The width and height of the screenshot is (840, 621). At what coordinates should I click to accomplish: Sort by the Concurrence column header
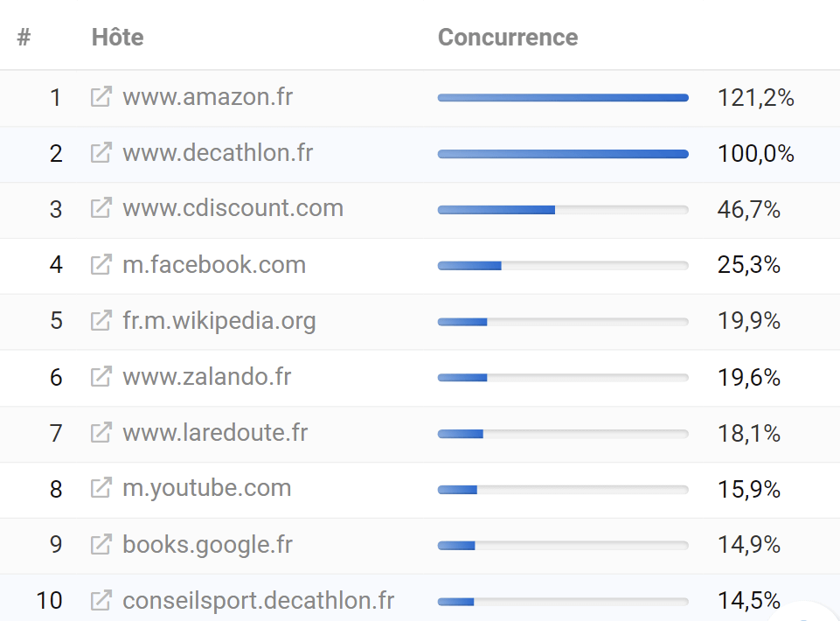click(x=508, y=37)
